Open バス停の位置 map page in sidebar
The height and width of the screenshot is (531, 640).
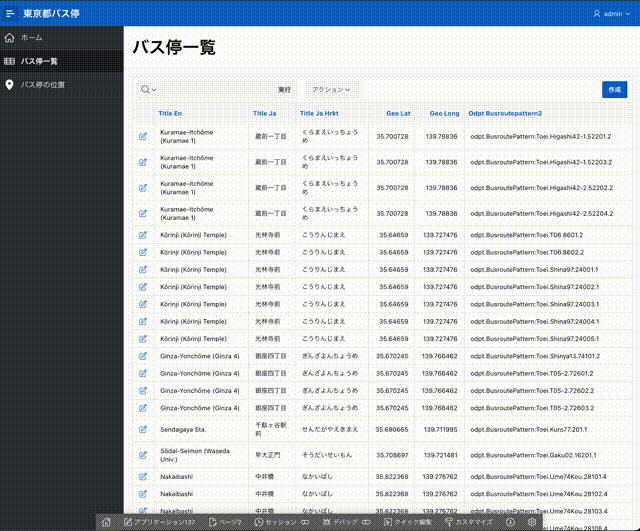click(62, 85)
